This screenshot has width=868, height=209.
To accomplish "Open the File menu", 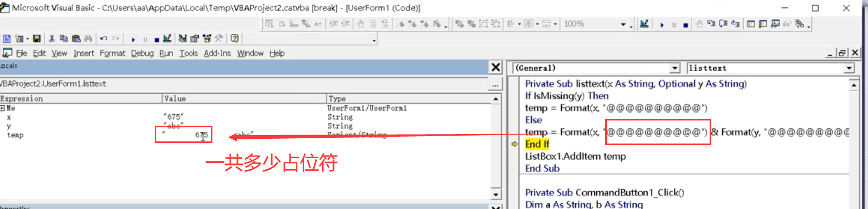I will click(x=22, y=53).
